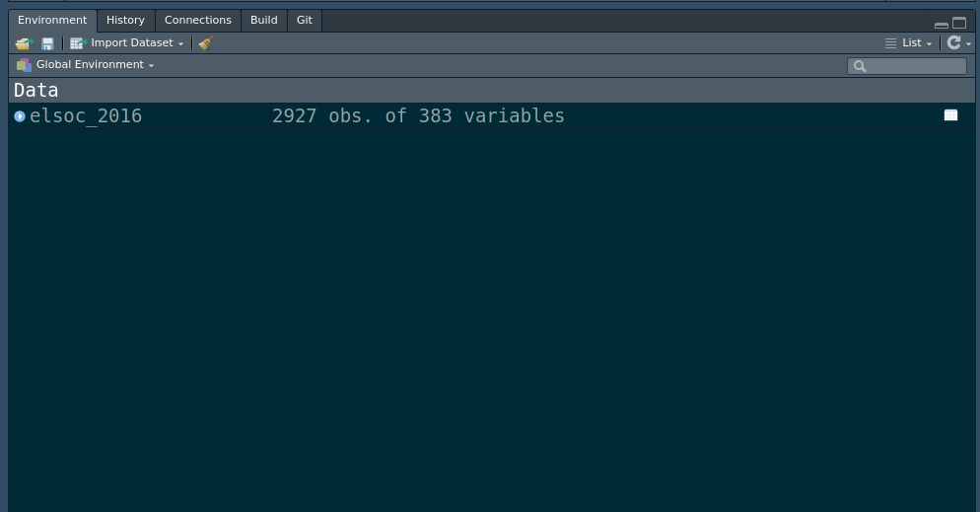Click the elsoc_2016 dataset name
The height and width of the screenshot is (512, 980).
click(86, 116)
